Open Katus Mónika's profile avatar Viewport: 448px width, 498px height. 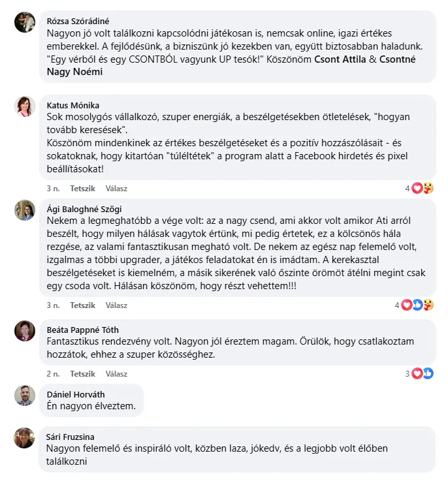pyautogui.click(x=24, y=106)
